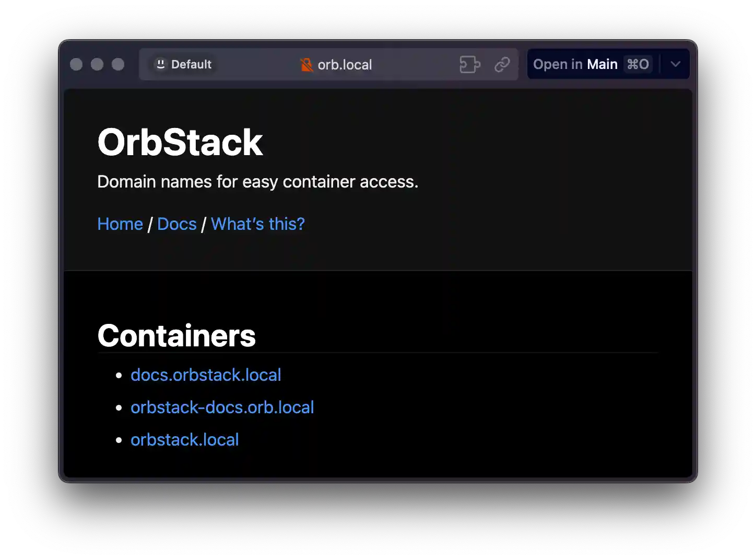Click the ⌘O shortcut badge
Image resolution: width=756 pixels, height=560 pixels.
[637, 64]
